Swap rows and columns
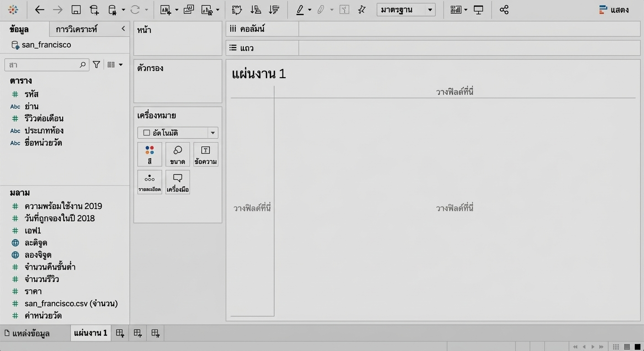 pos(236,10)
